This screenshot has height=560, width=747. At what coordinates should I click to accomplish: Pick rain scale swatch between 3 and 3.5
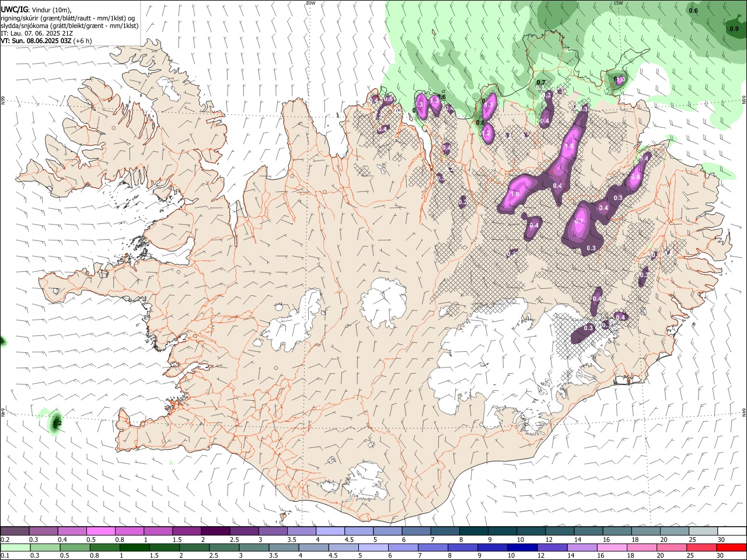coord(254,547)
